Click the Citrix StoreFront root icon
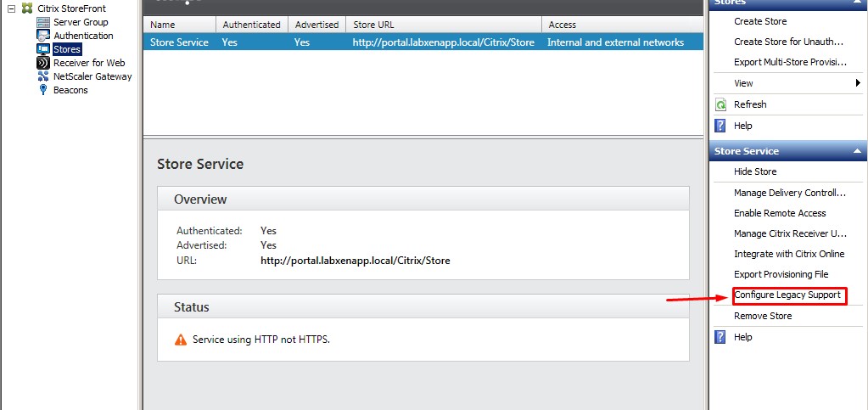Image resolution: width=868 pixels, height=410 pixels. point(27,8)
